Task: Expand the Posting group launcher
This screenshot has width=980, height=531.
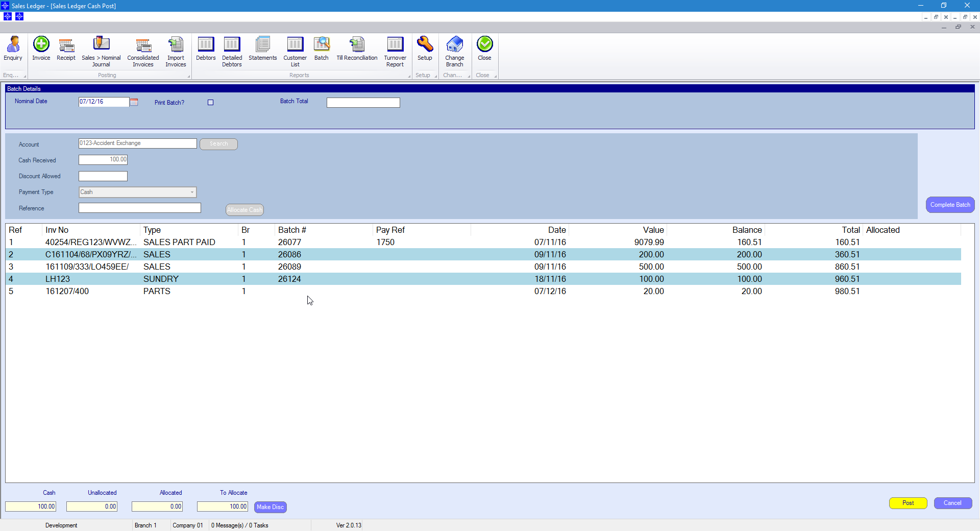Action: [x=189, y=77]
